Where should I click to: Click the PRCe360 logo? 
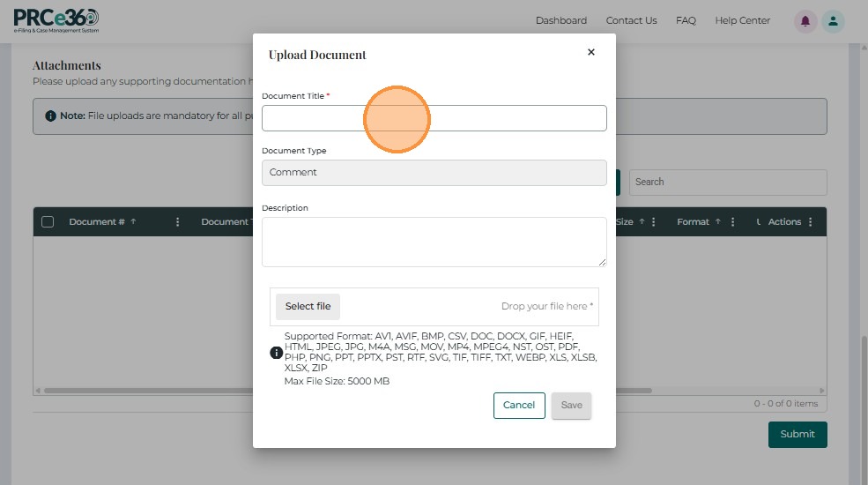tap(56, 21)
